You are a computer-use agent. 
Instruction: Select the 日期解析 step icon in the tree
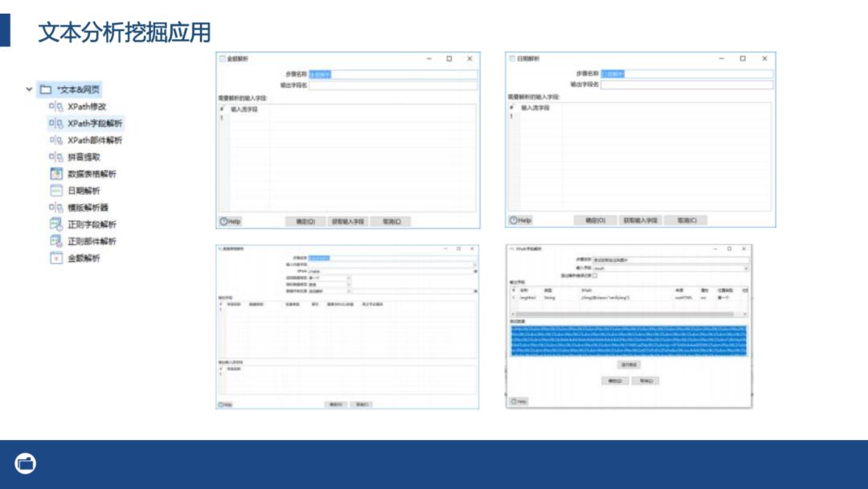point(56,191)
